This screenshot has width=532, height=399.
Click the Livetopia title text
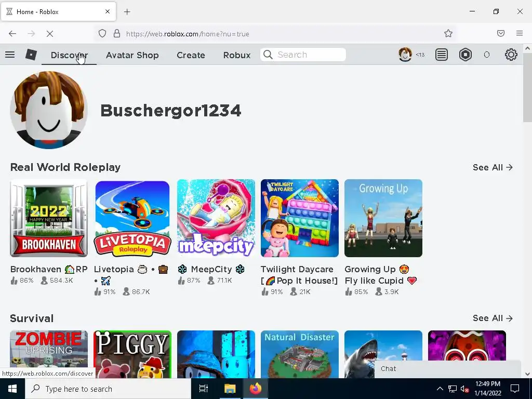(x=131, y=275)
